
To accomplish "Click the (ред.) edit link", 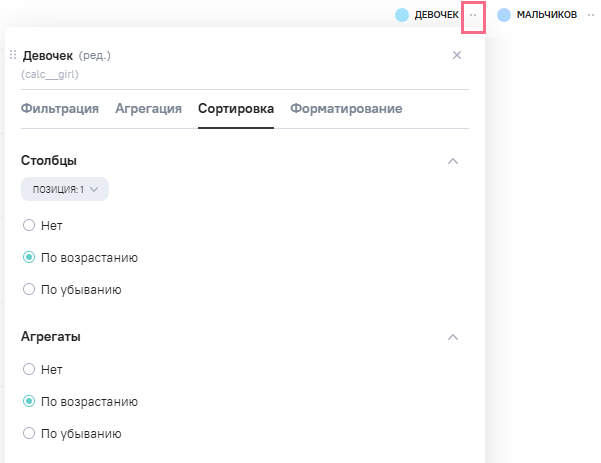I will click(94, 56).
